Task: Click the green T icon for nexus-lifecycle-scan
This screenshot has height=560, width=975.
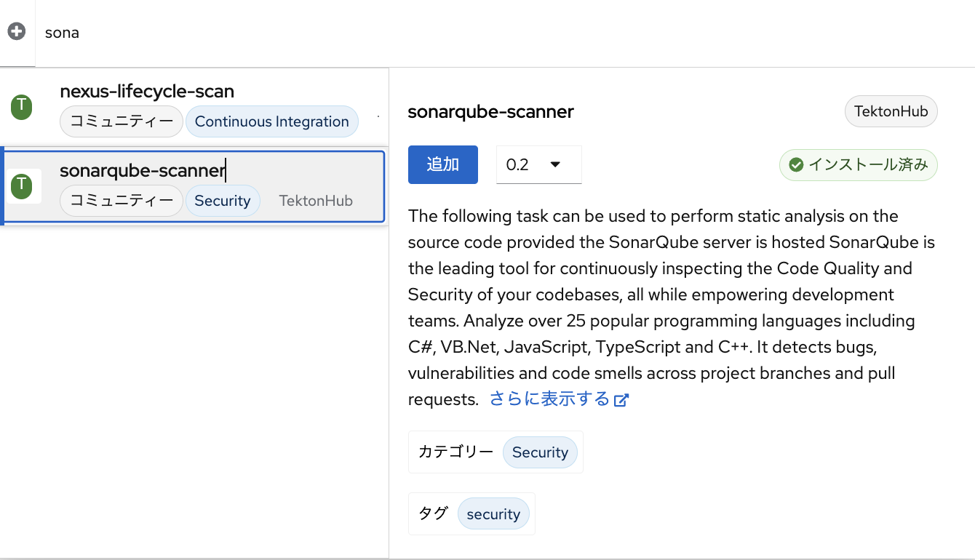Action: click(x=22, y=107)
